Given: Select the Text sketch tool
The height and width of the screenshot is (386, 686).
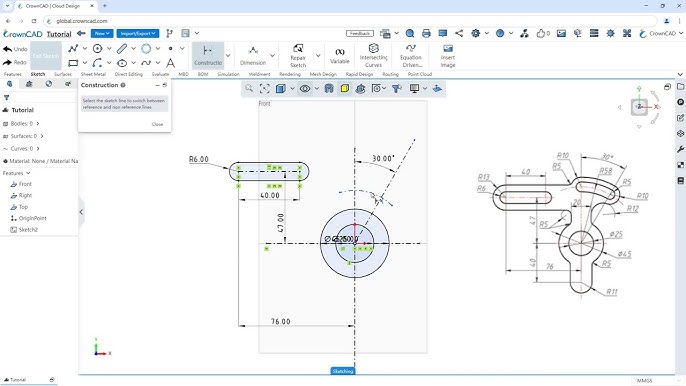Looking at the screenshot, I should coord(171,63).
